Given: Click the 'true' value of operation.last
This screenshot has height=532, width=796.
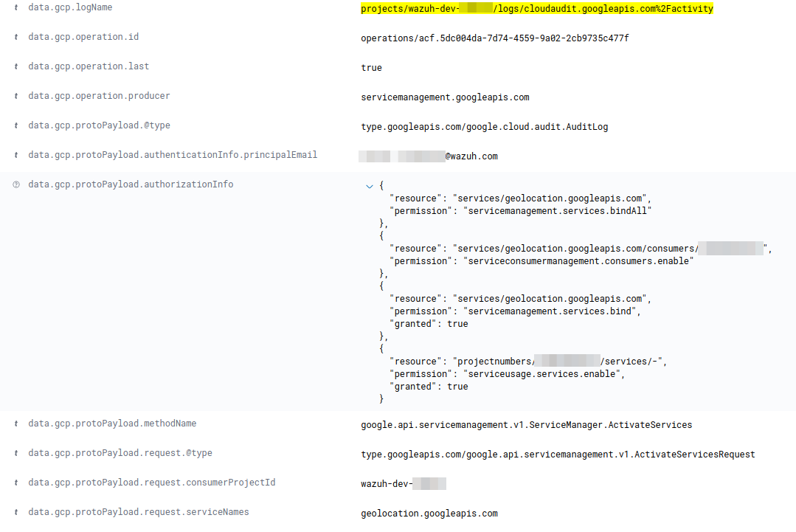Looking at the screenshot, I should coord(372,68).
